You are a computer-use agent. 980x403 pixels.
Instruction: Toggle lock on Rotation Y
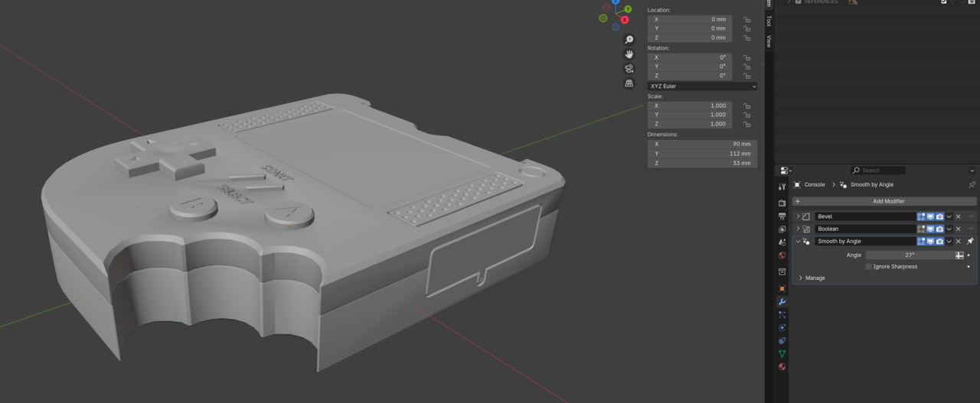click(x=746, y=67)
